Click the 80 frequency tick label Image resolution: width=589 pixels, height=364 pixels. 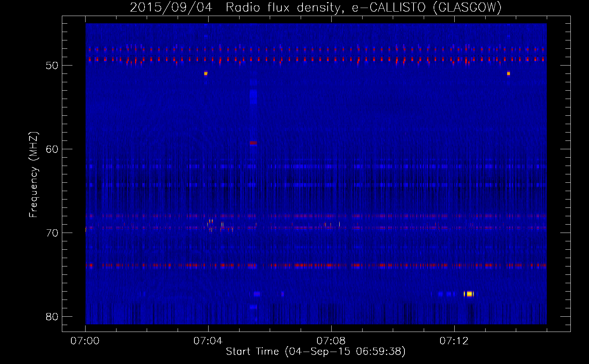(x=52, y=317)
